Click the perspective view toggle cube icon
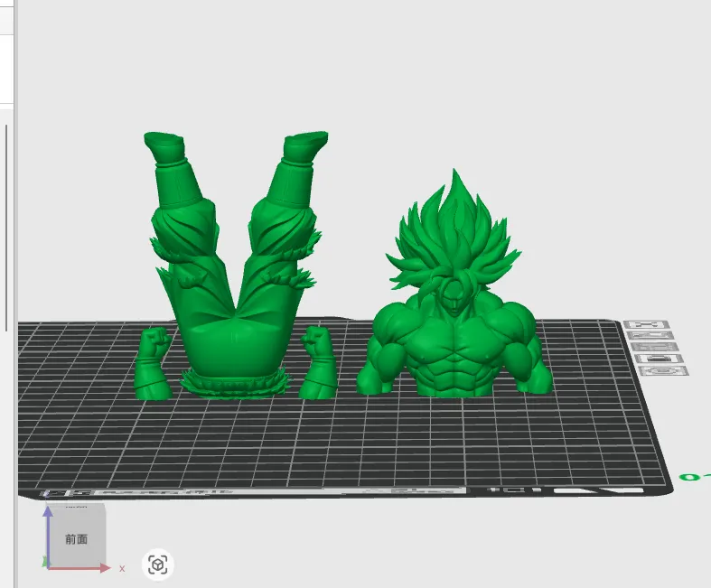Screen dimensions: 711x588 click(x=158, y=565)
